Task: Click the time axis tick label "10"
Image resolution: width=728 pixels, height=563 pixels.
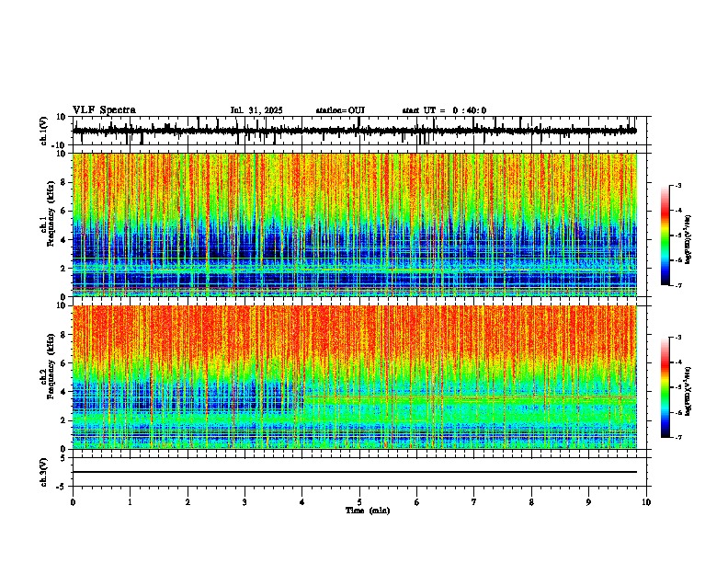Action: [x=646, y=502]
